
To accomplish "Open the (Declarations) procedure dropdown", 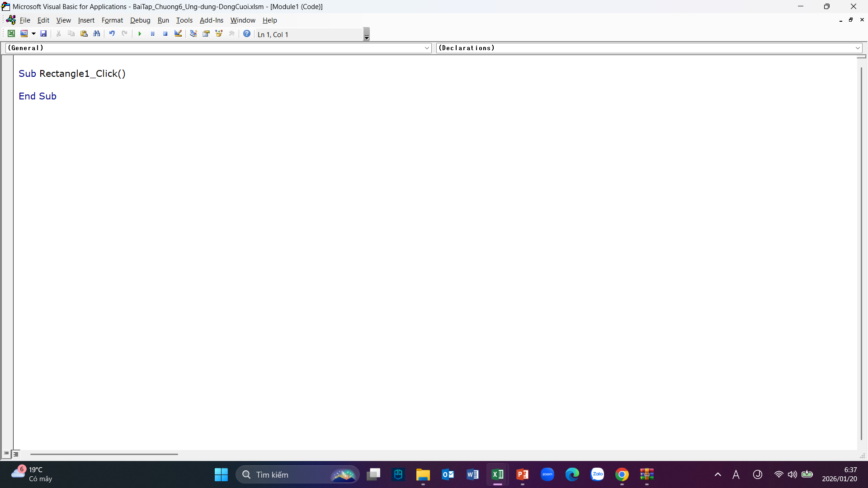I will click(858, 48).
